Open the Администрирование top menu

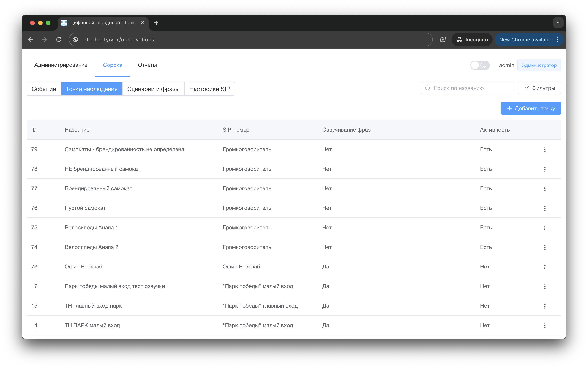pyautogui.click(x=61, y=65)
